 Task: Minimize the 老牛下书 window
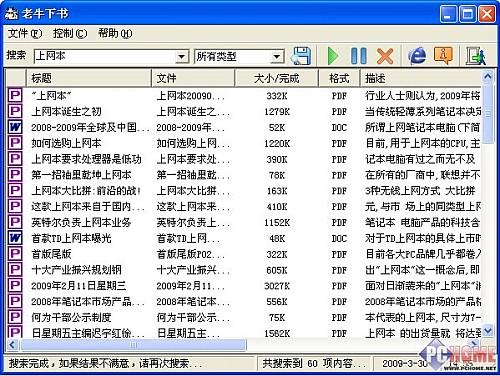(x=448, y=14)
